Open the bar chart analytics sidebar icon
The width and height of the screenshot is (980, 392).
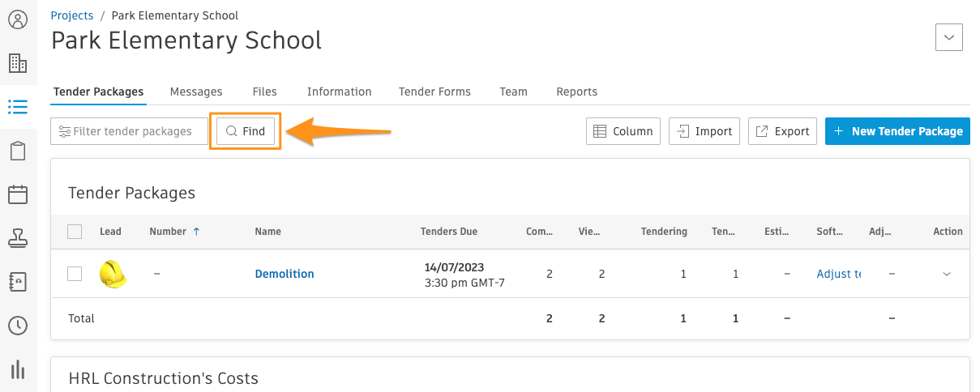tap(18, 369)
